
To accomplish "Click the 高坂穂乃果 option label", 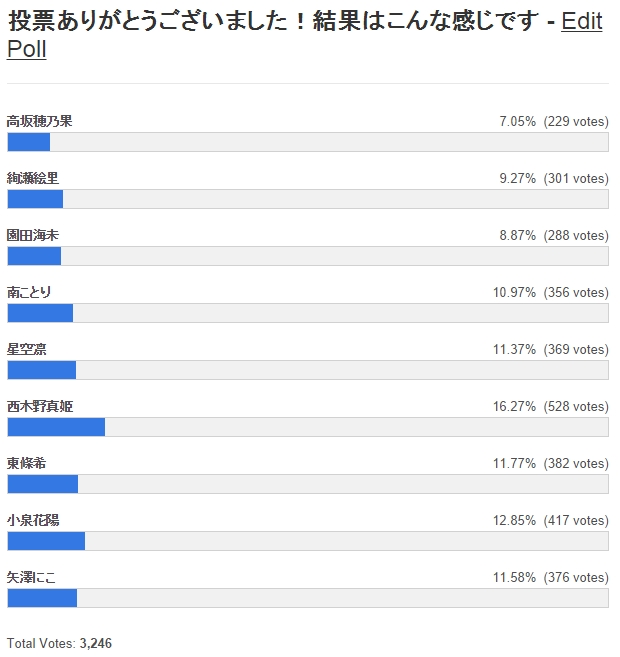I will point(40,121).
